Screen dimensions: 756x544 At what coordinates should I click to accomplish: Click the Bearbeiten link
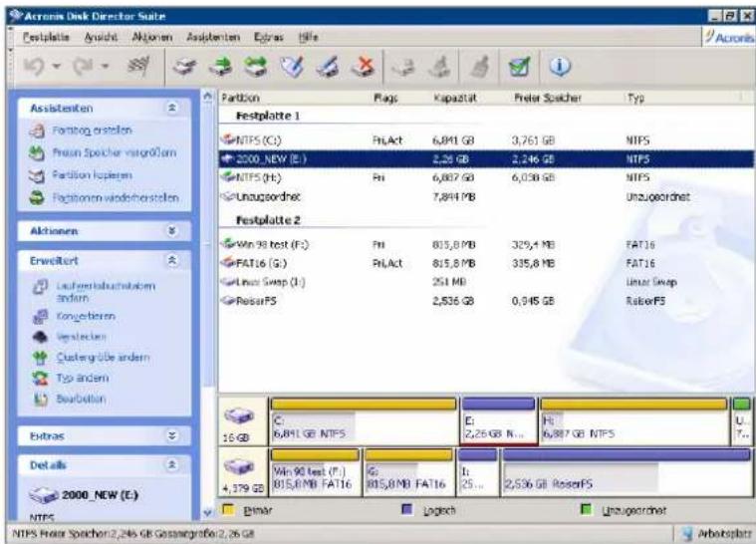pos(81,399)
